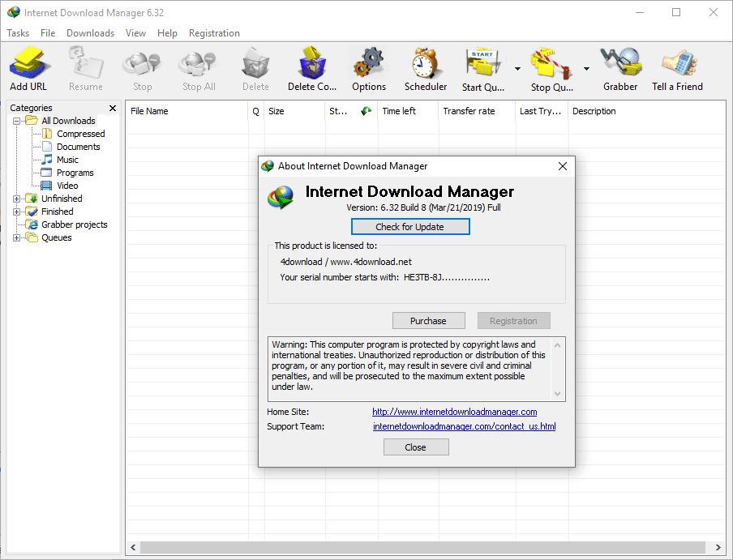Click the Compressed category icon

(x=47, y=134)
